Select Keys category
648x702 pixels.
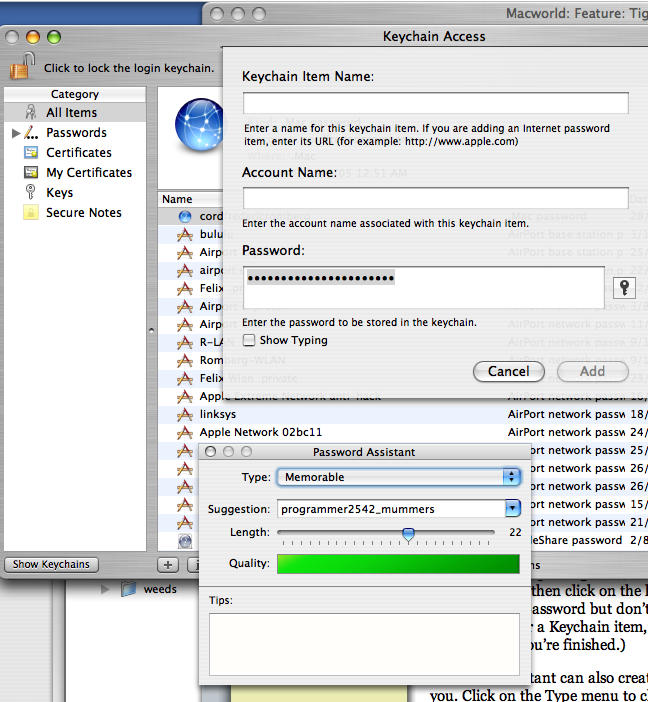click(59, 193)
